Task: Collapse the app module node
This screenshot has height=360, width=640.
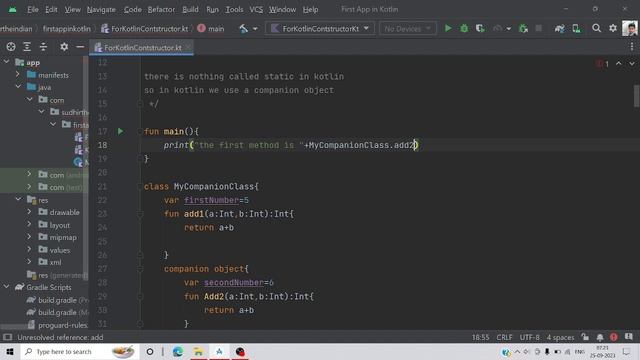Action: click(7, 62)
